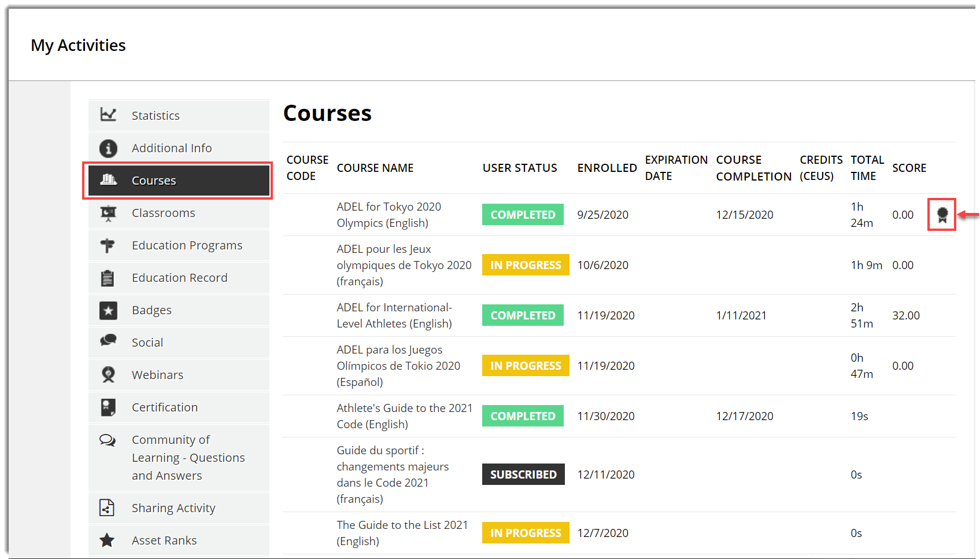
Task: Click completion date 1/11/2021
Action: [x=741, y=315]
